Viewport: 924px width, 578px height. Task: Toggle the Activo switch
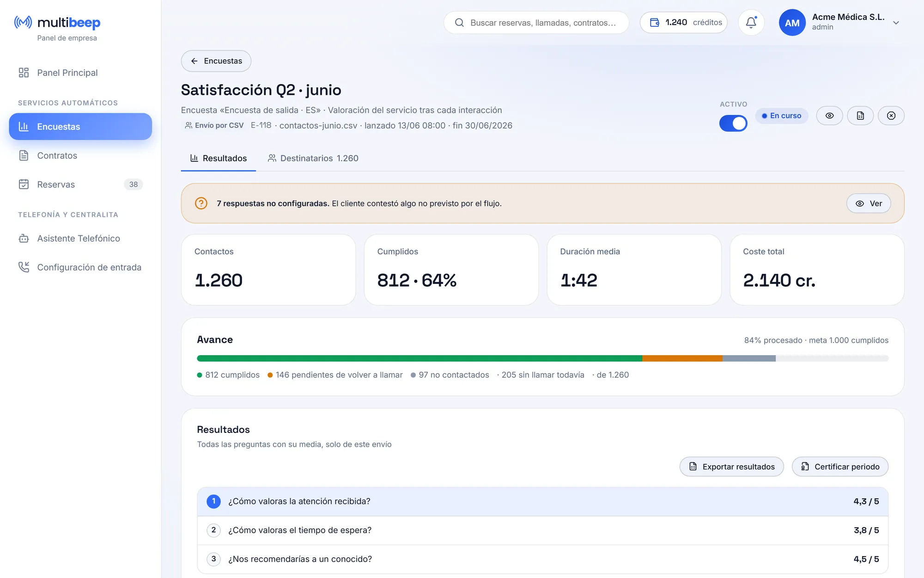(733, 123)
